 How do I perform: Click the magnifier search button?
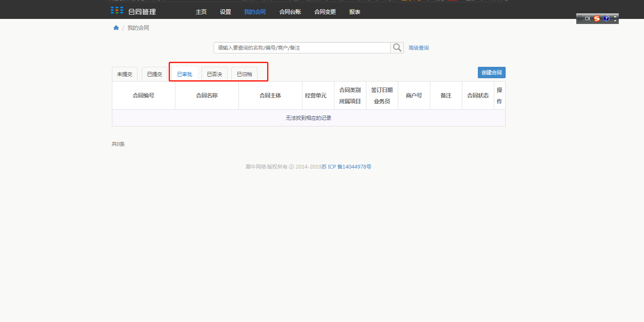point(397,48)
